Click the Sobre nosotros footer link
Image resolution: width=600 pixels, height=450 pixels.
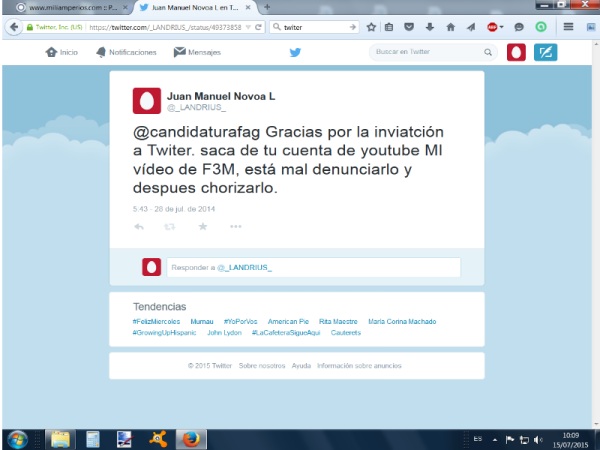click(262, 366)
